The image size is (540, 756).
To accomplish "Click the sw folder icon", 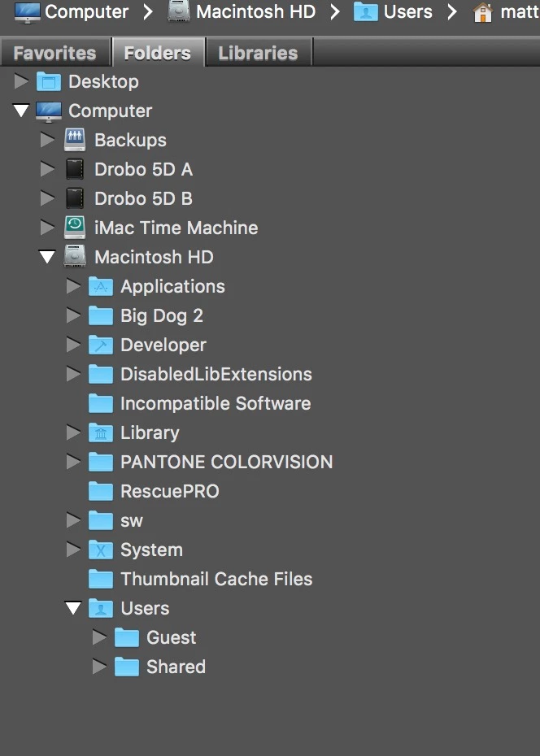I will (101, 521).
